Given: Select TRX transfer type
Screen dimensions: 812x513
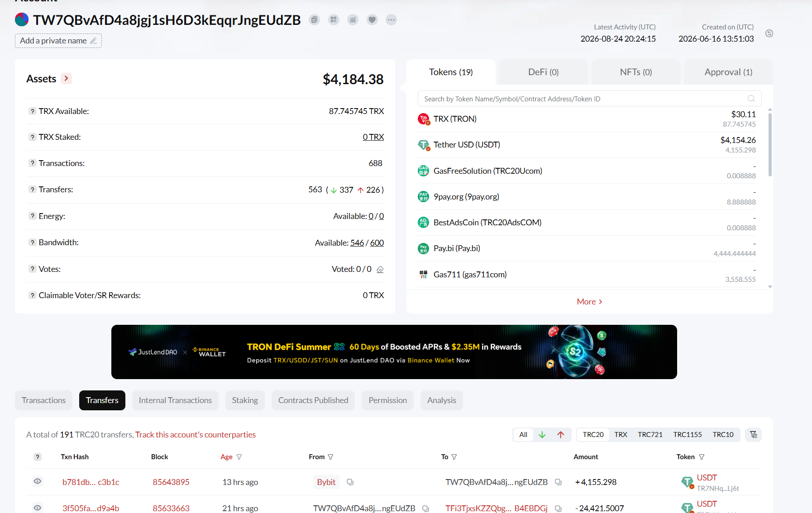Looking at the screenshot, I should (x=621, y=435).
